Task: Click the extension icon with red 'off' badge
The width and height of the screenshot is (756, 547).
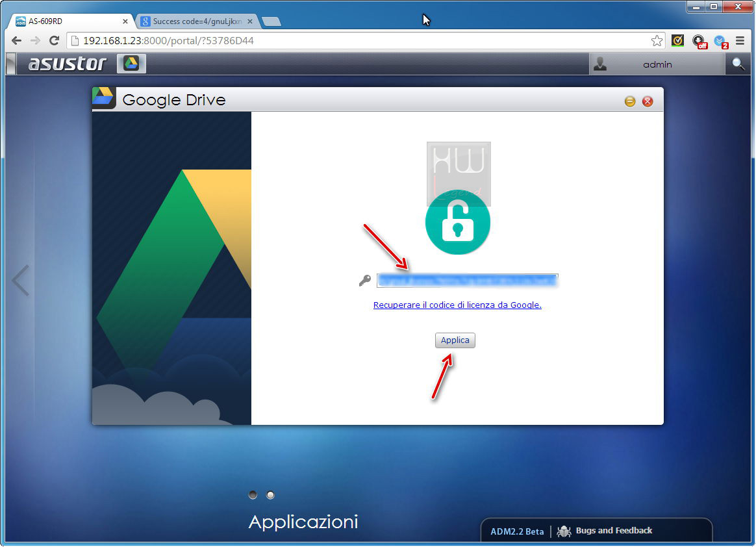Action: click(699, 42)
